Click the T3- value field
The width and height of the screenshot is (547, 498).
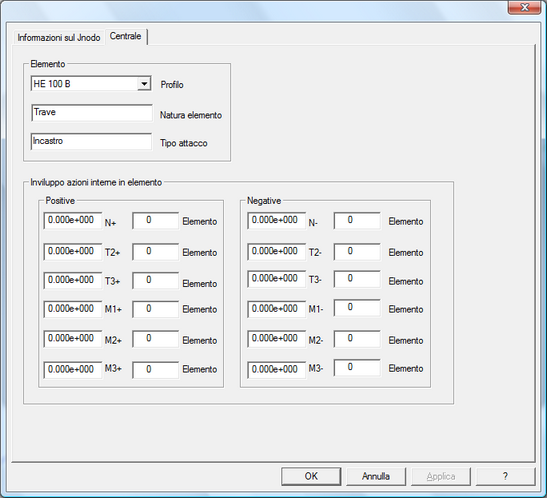click(x=277, y=279)
